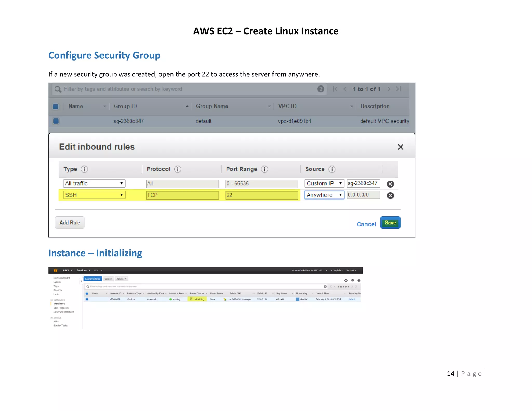Screen dimensions: 532x411
Task: Open the All traffic type dropdown
Action: (x=94, y=183)
